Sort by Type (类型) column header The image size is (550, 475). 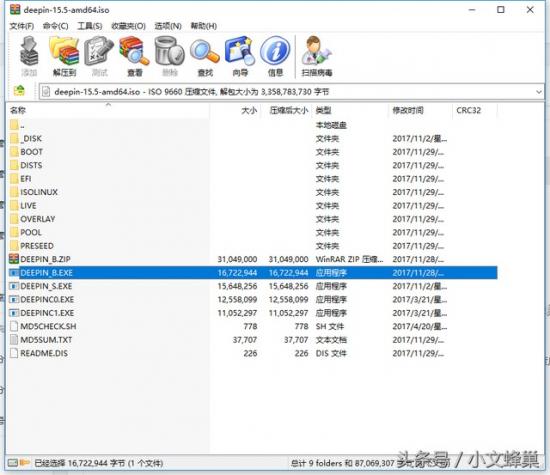(x=350, y=110)
